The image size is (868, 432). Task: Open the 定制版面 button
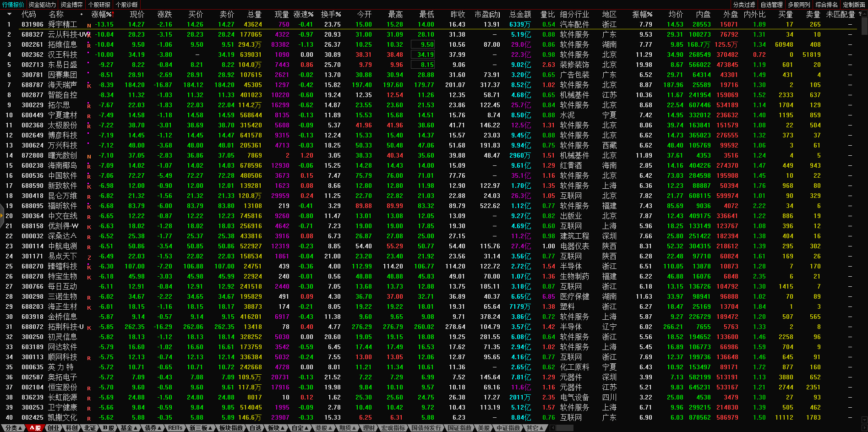(x=854, y=5)
